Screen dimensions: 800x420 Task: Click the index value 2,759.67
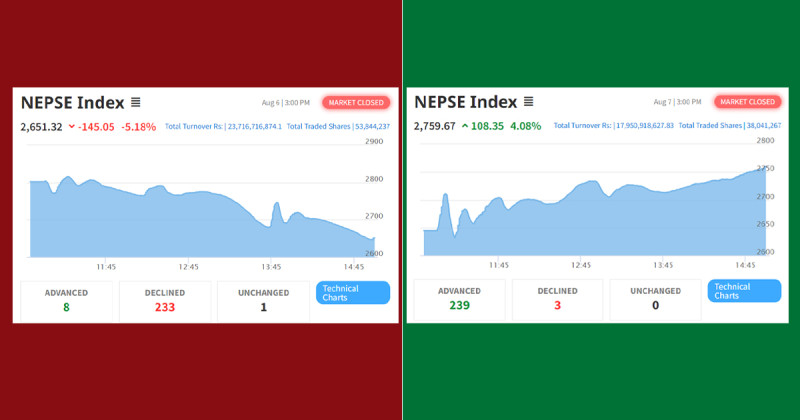434,127
